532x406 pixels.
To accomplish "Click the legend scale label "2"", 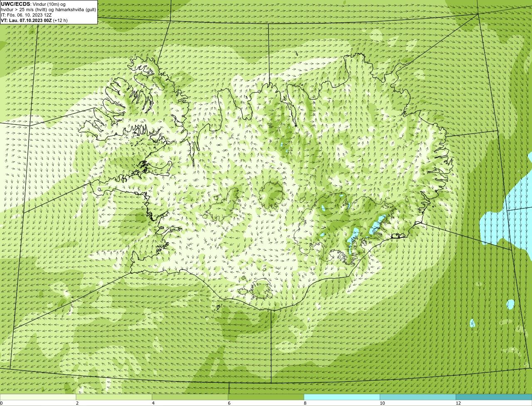I will pos(77,403).
